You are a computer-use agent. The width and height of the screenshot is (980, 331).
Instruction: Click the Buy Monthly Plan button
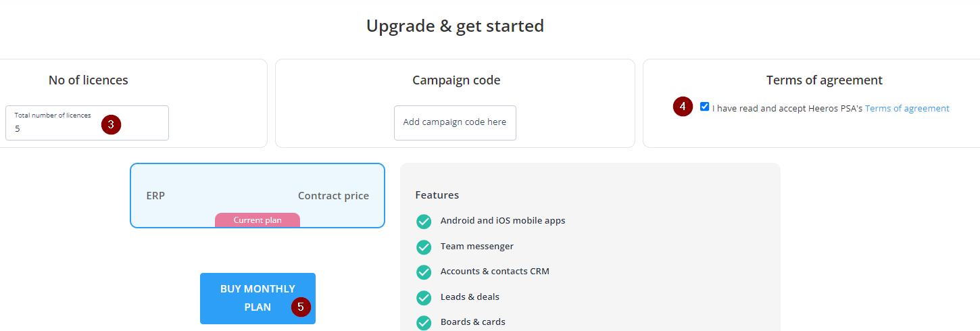tap(258, 299)
